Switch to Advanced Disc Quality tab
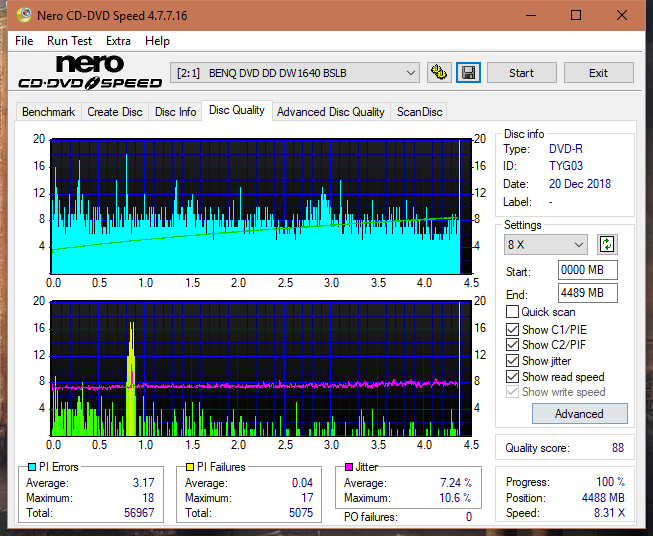This screenshot has width=653, height=536. 331,112
